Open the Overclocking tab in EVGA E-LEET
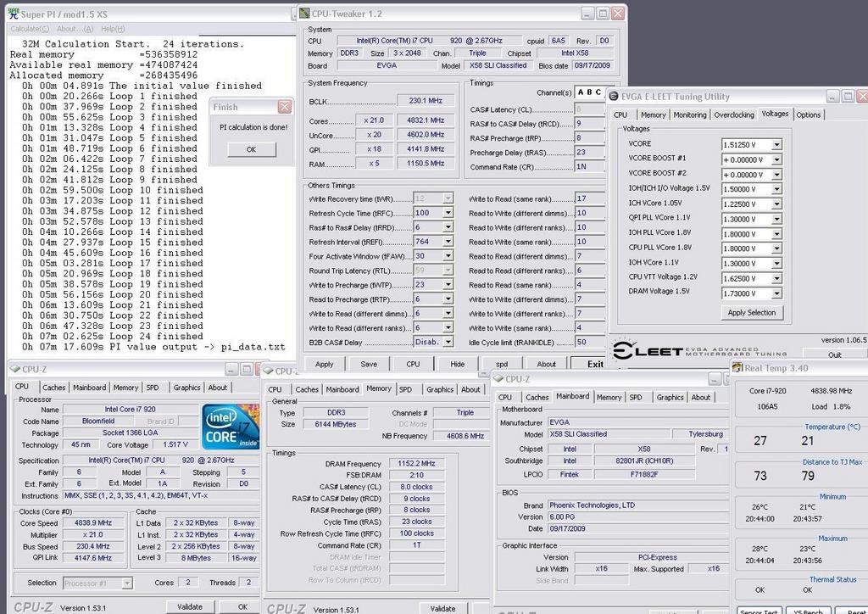868x614 pixels. tap(734, 114)
